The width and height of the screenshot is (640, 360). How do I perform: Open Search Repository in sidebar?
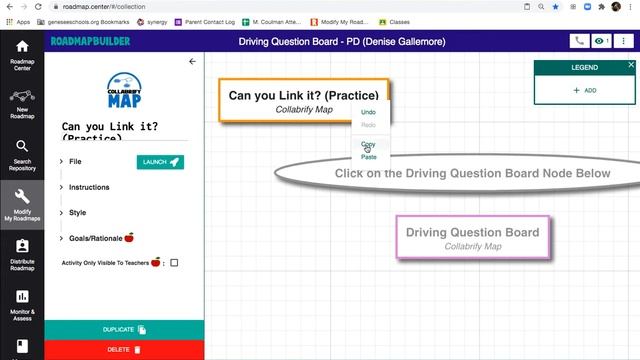22,156
